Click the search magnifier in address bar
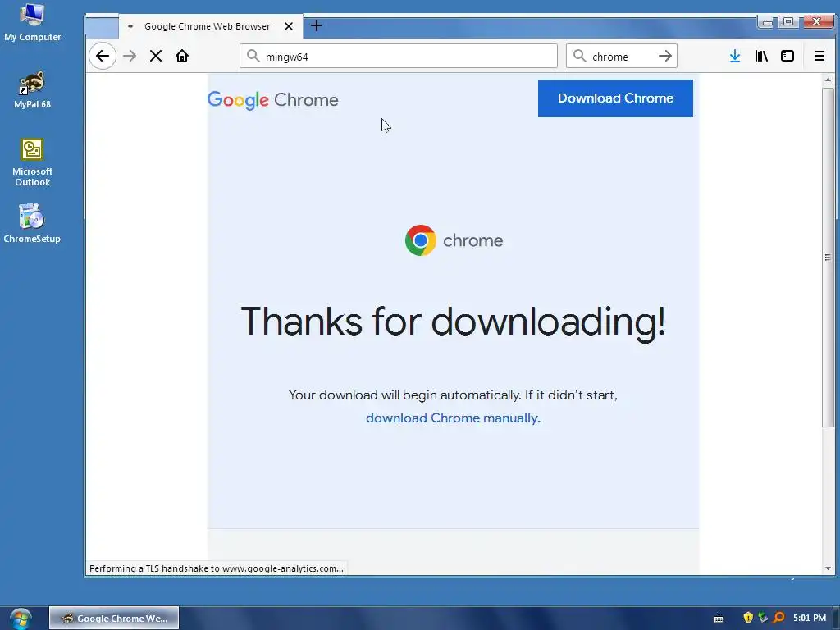 253,57
